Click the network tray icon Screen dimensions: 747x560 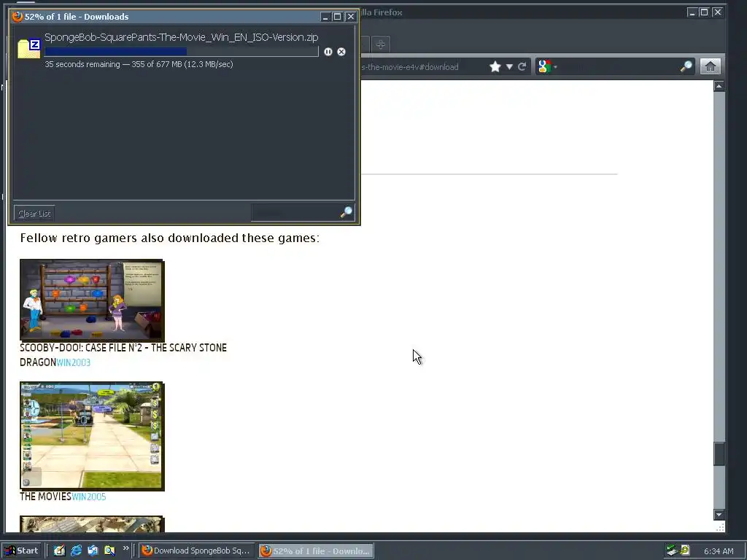(x=672, y=551)
